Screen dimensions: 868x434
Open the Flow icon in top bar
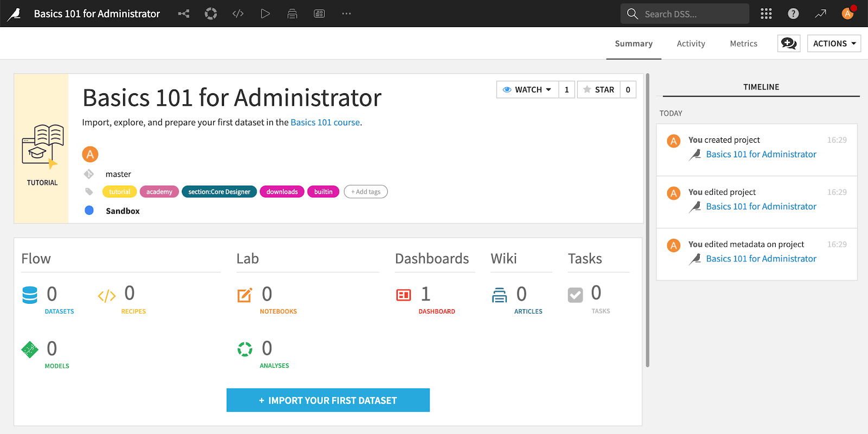[184, 14]
